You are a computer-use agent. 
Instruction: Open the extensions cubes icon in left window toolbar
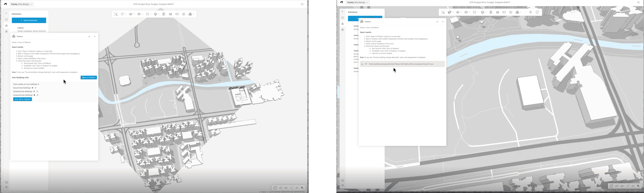(x=190, y=14)
